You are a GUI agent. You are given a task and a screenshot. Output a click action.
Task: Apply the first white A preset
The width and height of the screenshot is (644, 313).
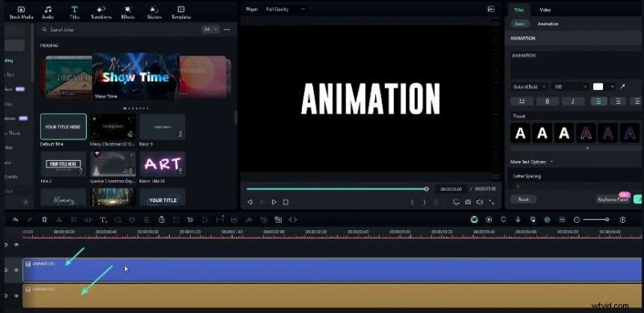pos(520,133)
